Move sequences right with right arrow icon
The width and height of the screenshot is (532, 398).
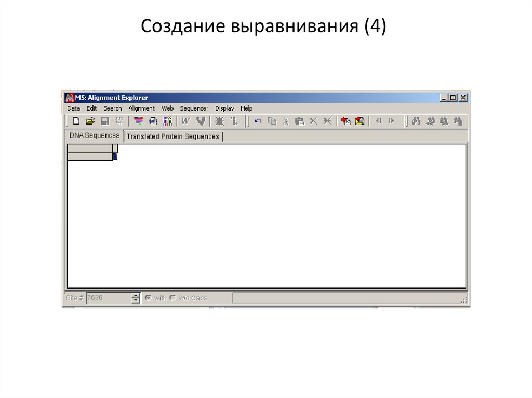(392, 121)
